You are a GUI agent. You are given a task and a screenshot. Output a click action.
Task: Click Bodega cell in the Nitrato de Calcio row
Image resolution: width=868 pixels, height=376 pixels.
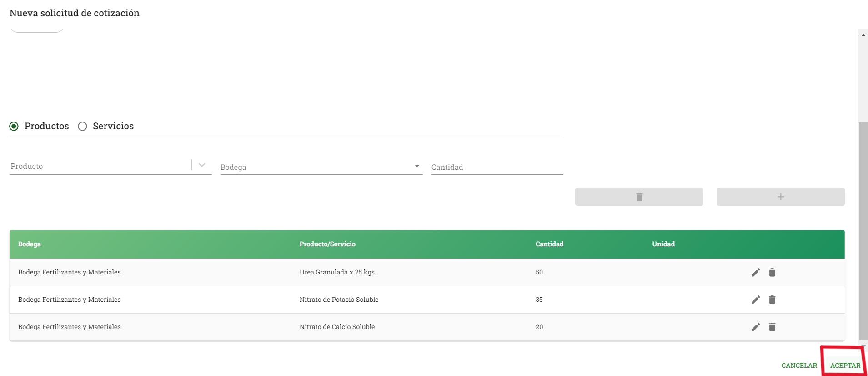click(x=70, y=327)
